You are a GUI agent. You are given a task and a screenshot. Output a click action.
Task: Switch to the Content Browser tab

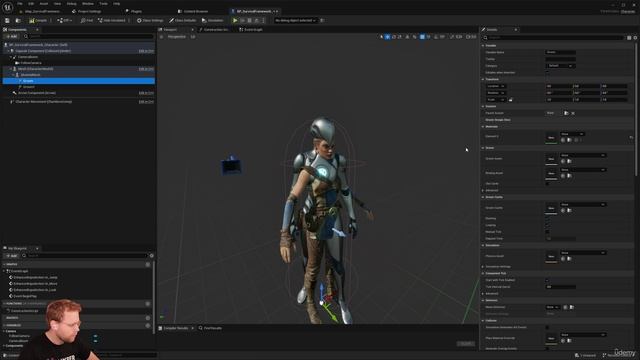click(x=193, y=11)
